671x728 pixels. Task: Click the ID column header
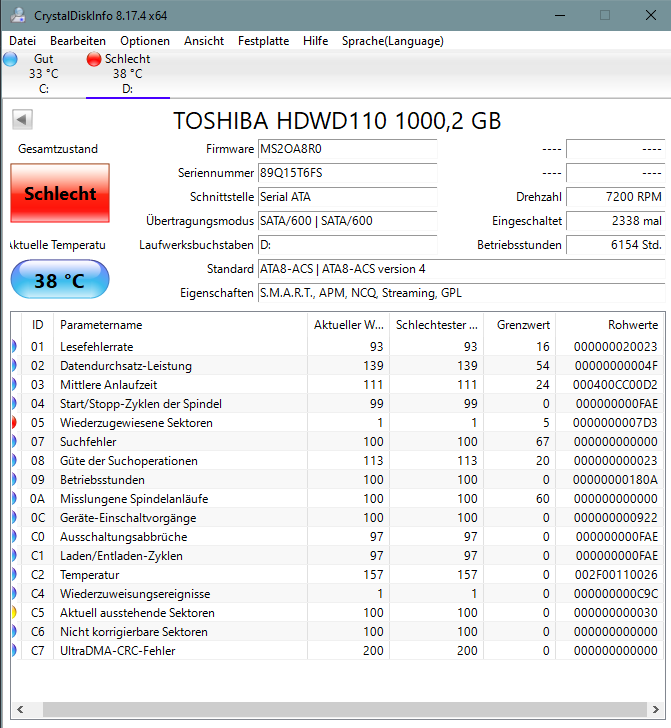coord(38,325)
